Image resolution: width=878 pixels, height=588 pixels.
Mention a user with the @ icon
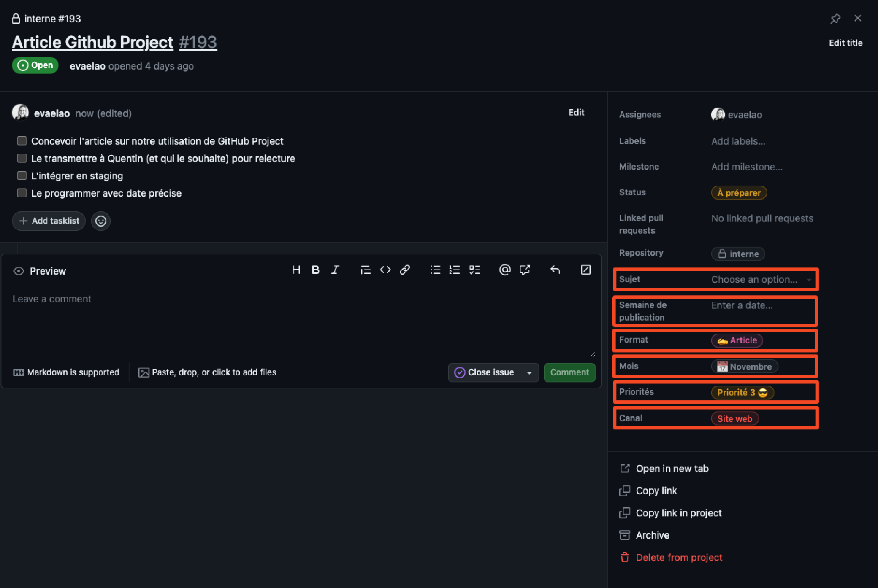[x=504, y=270]
